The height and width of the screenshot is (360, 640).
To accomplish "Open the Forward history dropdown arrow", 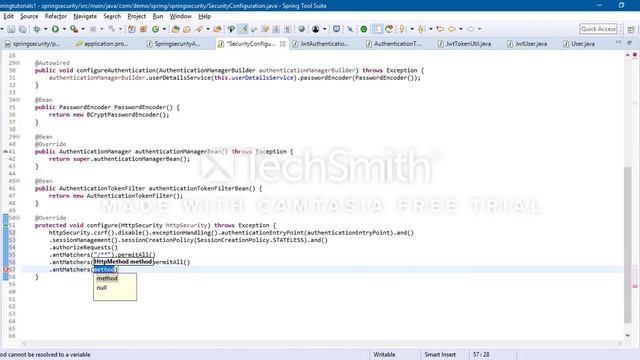I will [480, 29].
